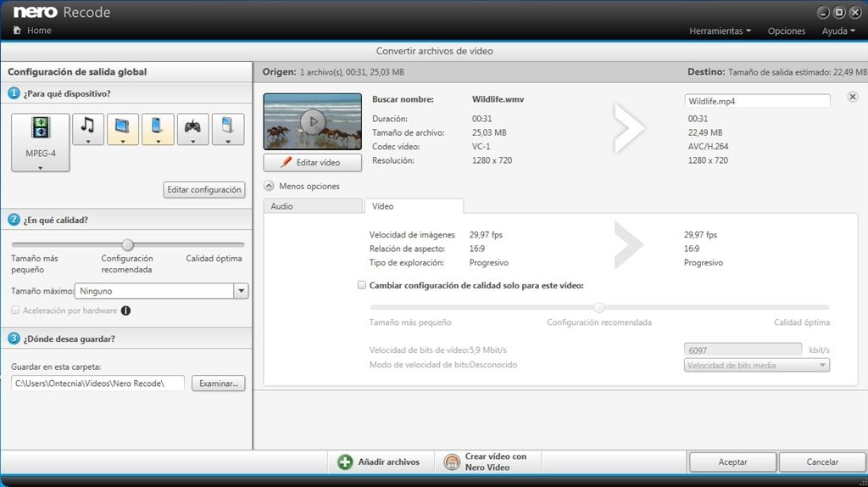Click the save folder path field

point(97,383)
